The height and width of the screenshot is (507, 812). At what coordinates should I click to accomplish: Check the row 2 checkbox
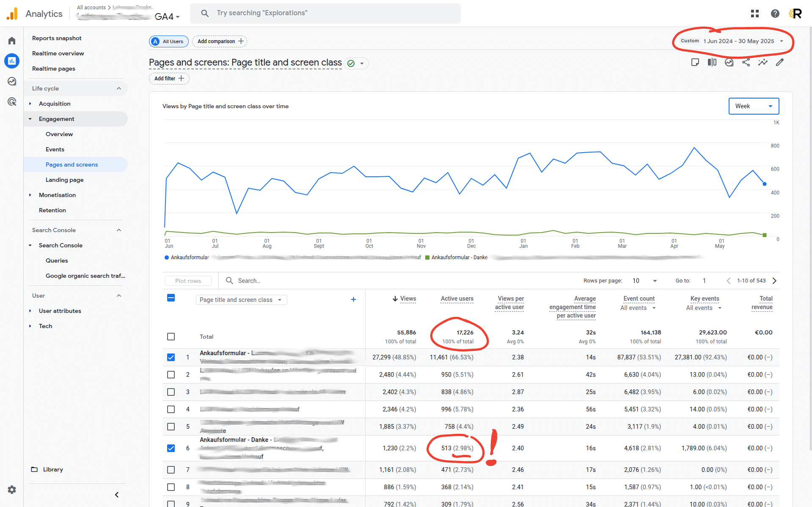pyautogui.click(x=171, y=375)
